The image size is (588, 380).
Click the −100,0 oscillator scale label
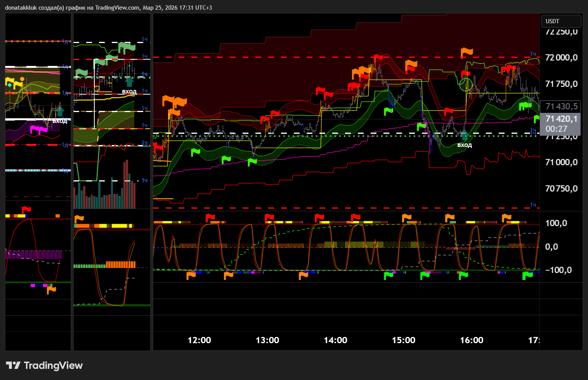558,270
